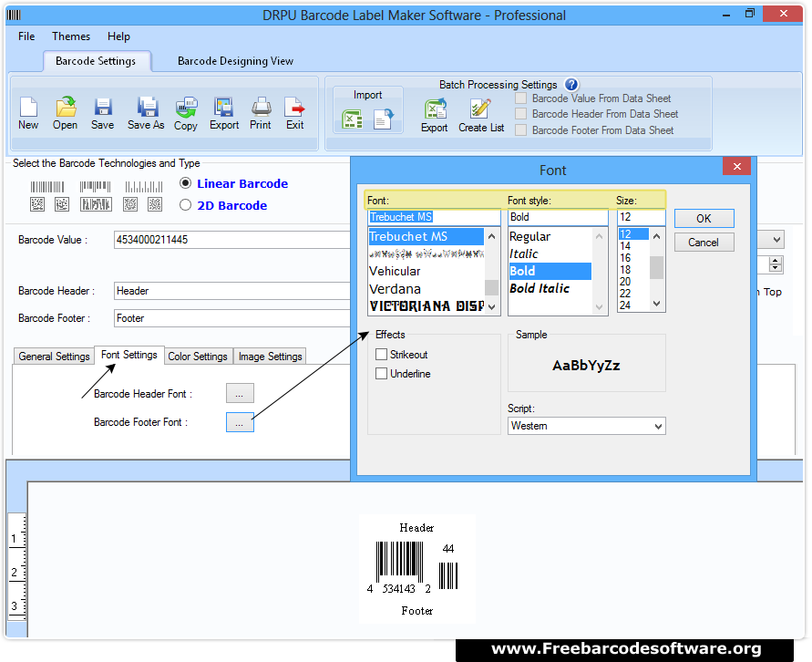This screenshot has height=662, width=812.
Task: Import from Excel using the spreadsheet icon
Action: click(353, 119)
